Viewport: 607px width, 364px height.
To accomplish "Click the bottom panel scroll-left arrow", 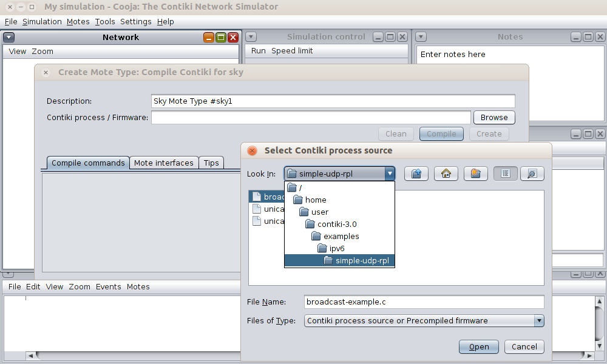I will click(30, 356).
